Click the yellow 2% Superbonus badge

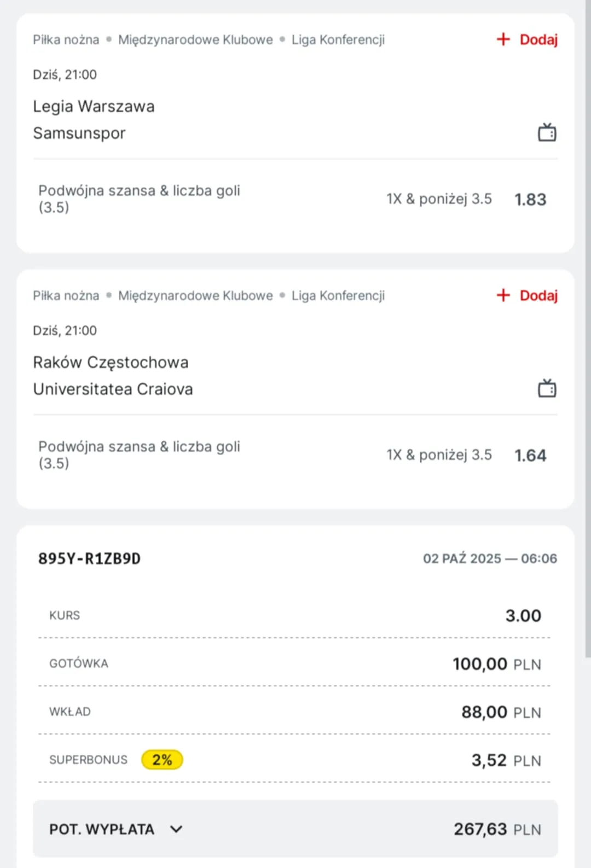tap(162, 760)
